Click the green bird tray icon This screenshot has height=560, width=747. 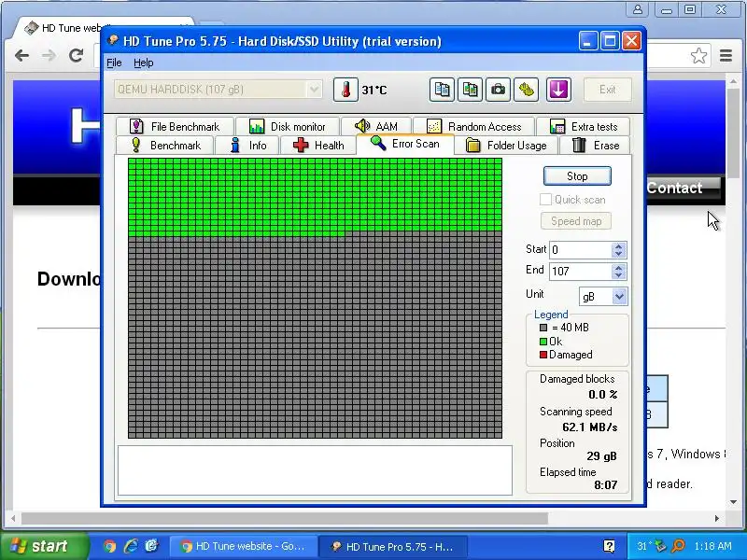661,546
